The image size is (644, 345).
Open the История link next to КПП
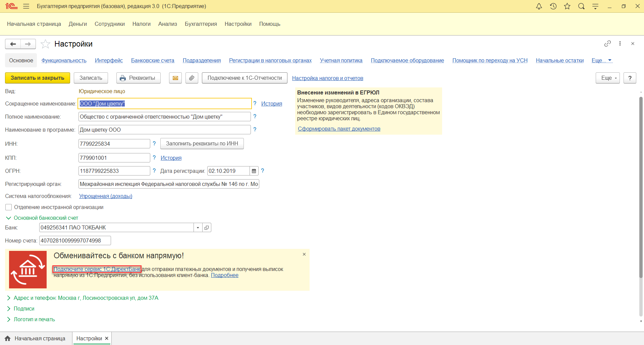pos(171,158)
